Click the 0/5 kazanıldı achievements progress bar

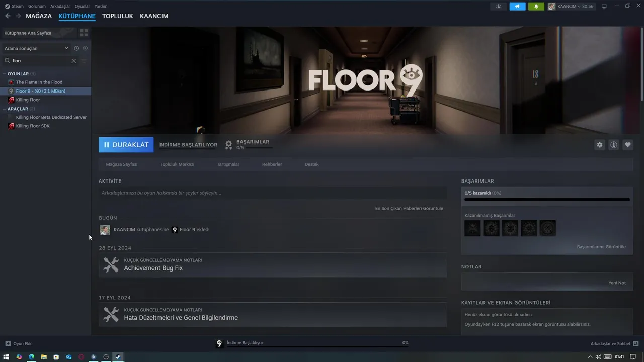point(547,199)
